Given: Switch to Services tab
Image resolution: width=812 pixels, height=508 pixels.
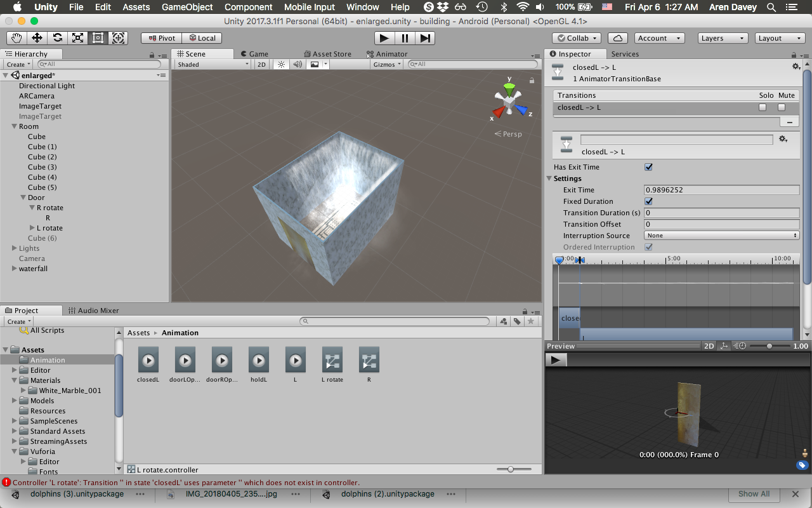Looking at the screenshot, I should [x=625, y=54].
